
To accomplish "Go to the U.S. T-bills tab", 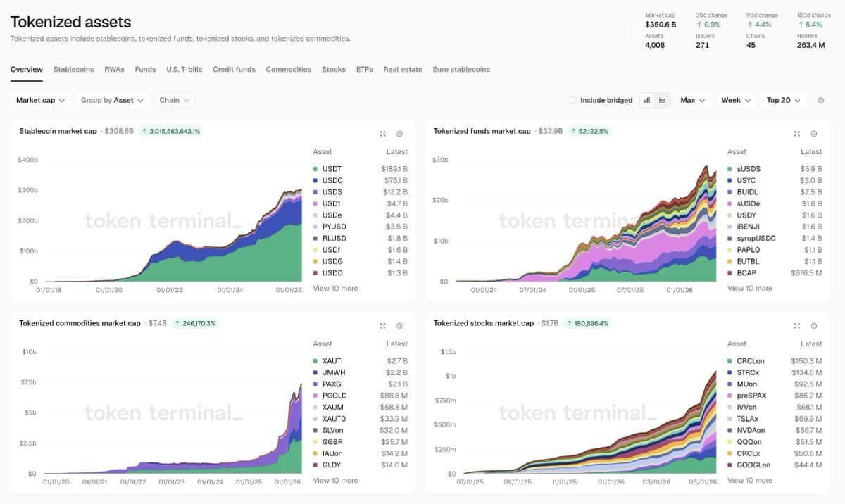I will click(x=184, y=70).
